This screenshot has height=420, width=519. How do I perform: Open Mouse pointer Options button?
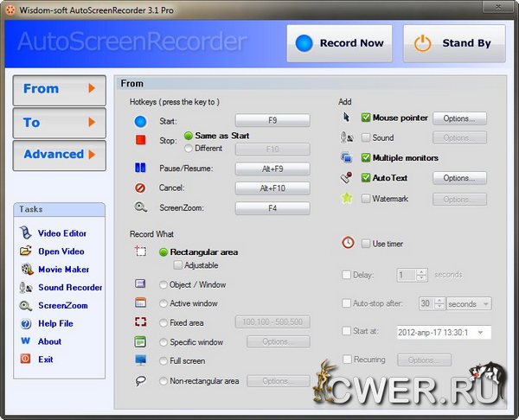459,118
